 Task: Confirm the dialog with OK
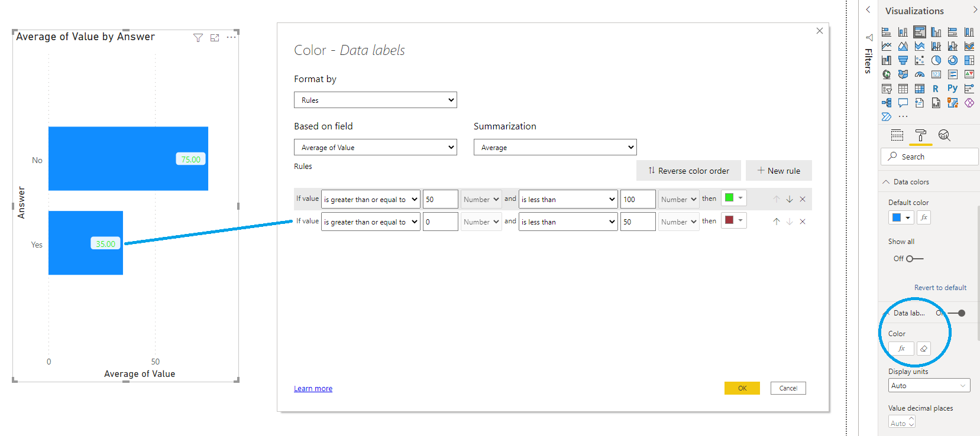pyautogui.click(x=742, y=388)
